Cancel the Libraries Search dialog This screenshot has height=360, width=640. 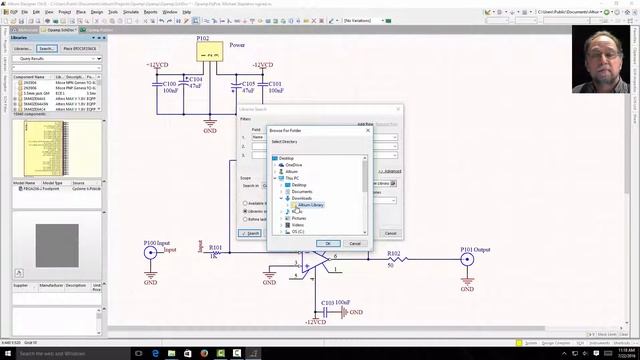pyautogui.click(x=390, y=233)
